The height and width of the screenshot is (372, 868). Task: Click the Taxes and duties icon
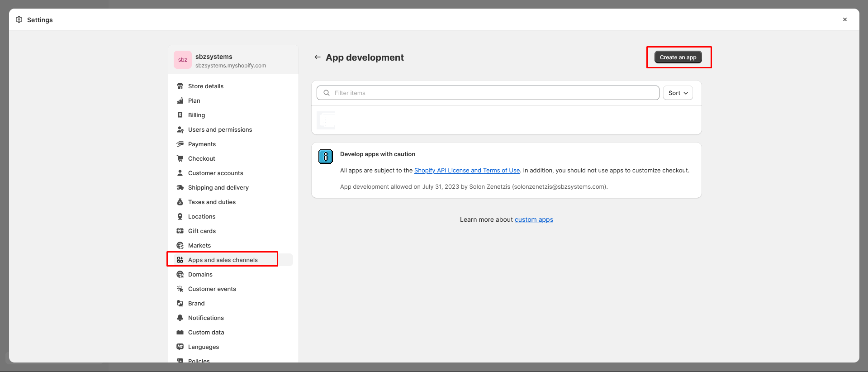[180, 202]
